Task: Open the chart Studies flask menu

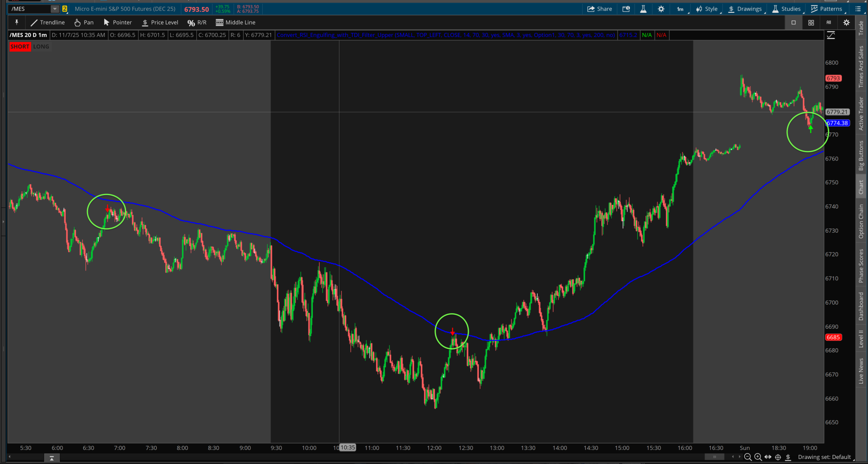Action: pyautogui.click(x=786, y=8)
